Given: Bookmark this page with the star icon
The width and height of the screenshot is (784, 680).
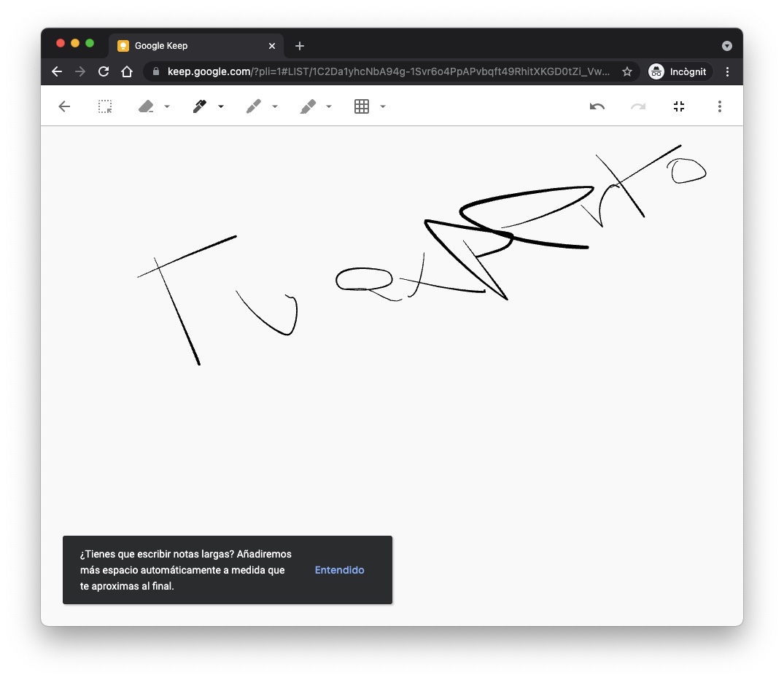Looking at the screenshot, I should click(626, 71).
